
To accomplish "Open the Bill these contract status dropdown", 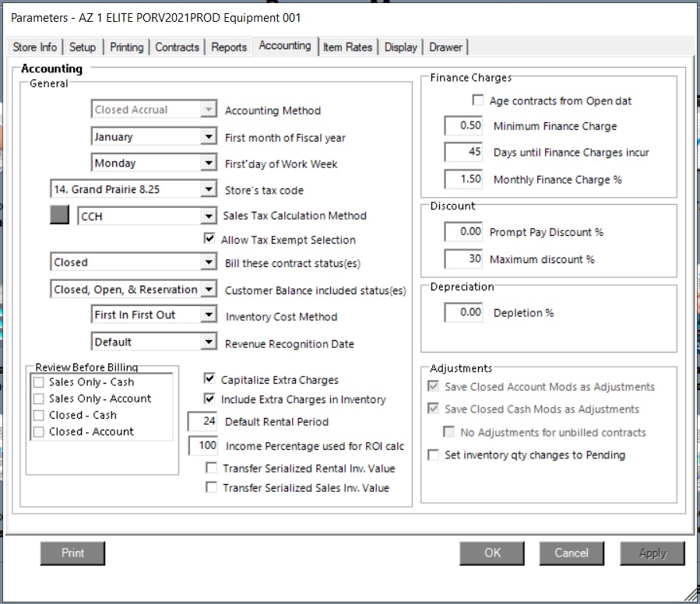I will click(208, 263).
